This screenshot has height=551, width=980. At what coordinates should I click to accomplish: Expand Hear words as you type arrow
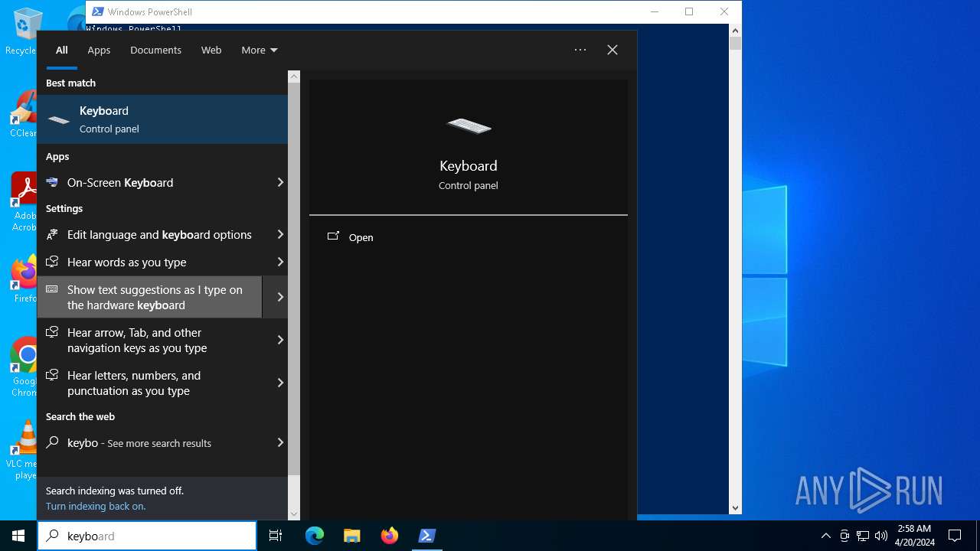click(x=280, y=262)
